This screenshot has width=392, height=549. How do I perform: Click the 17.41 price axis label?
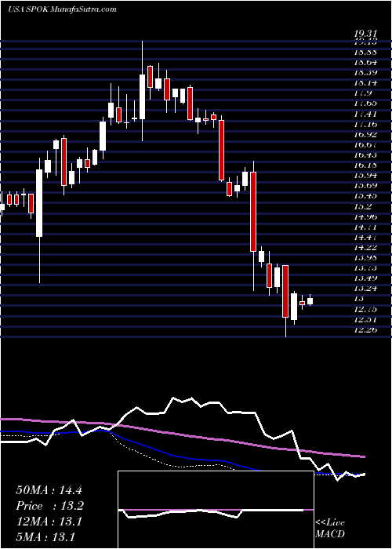[x=365, y=114]
